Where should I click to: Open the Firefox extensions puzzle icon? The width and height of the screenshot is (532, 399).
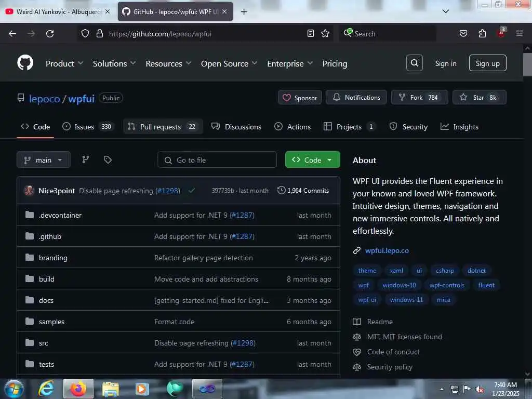(x=482, y=33)
